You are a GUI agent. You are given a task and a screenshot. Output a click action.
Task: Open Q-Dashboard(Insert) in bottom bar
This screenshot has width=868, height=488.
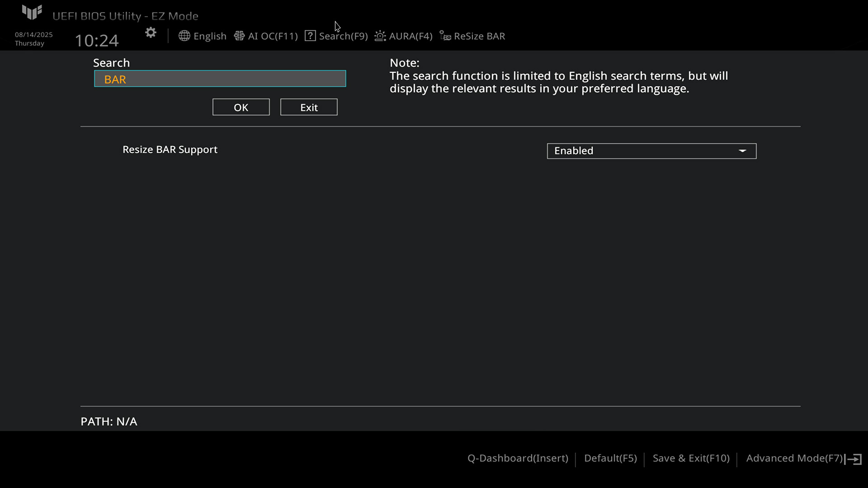click(518, 458)
